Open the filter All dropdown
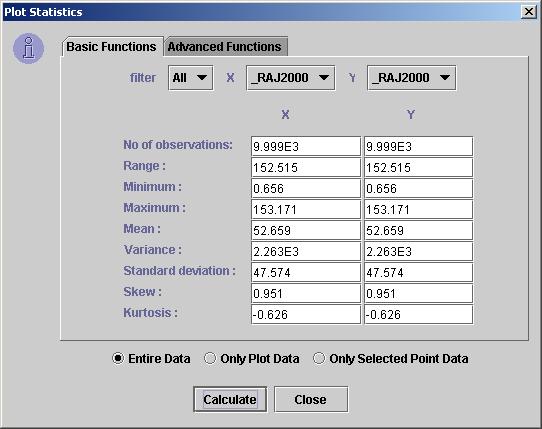 tap(190, 78)
